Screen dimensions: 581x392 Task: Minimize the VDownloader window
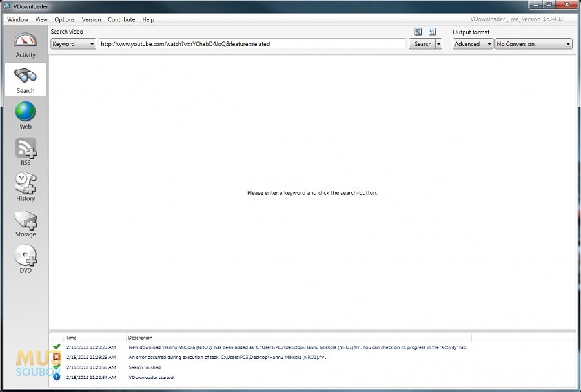[535, 5]
